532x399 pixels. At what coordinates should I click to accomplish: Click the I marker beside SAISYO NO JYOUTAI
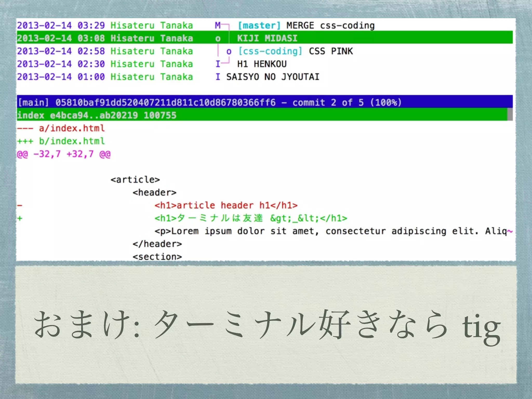pyautogui.click(x=218, y=77)
